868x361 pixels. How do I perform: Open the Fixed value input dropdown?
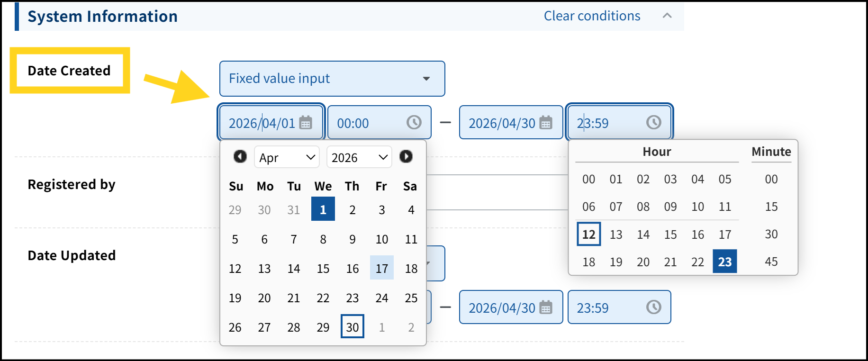(332, 79)
